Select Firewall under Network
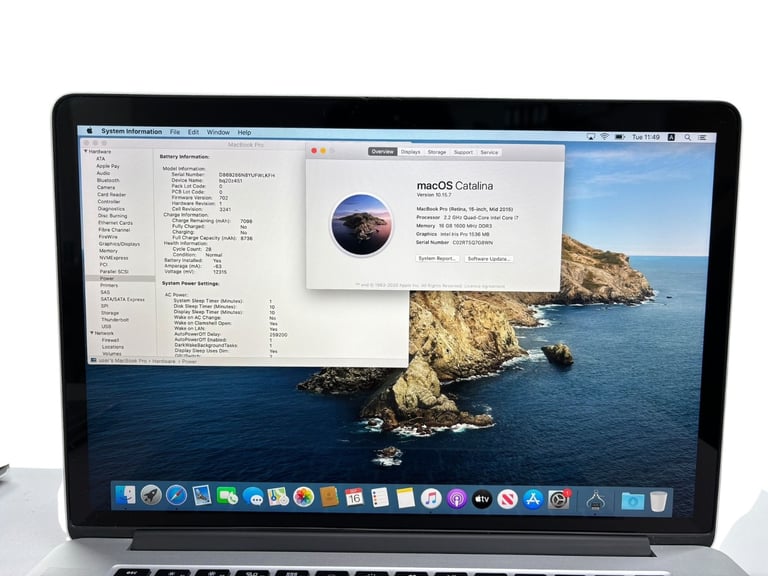This screenshot has height=576, width=768. (x=110, y=340)
